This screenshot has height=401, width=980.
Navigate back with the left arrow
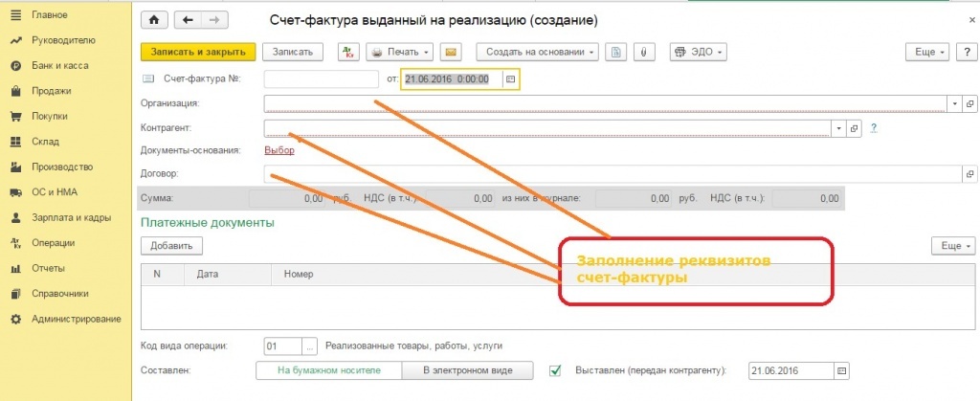coord(187,21)
